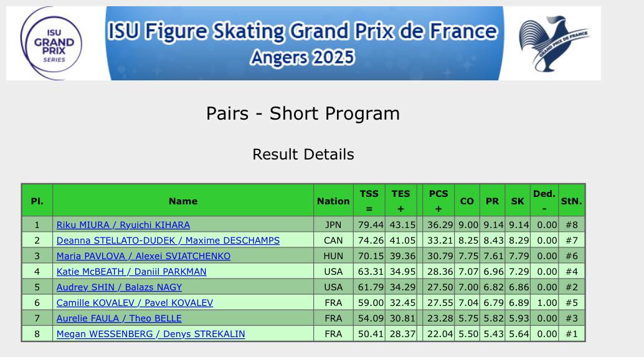This screenshot has width=644, height=357.
Task: Click the TES column header
Action: (x=400, y=201)
